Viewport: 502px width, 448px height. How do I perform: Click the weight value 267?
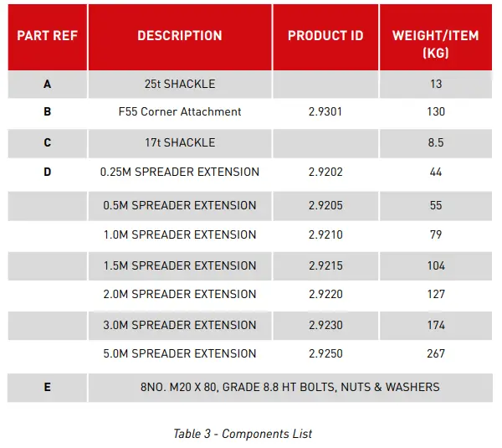click(435, 353)
